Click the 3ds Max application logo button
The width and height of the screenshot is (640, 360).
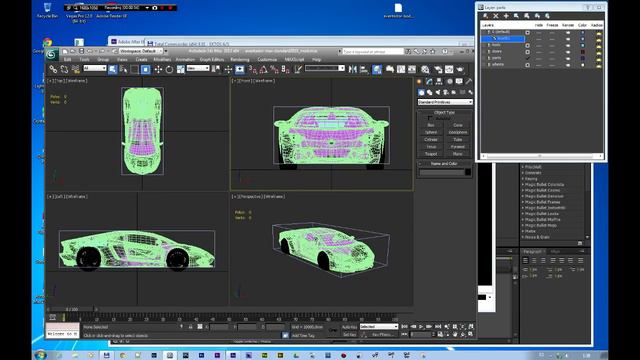click(51, 54)
